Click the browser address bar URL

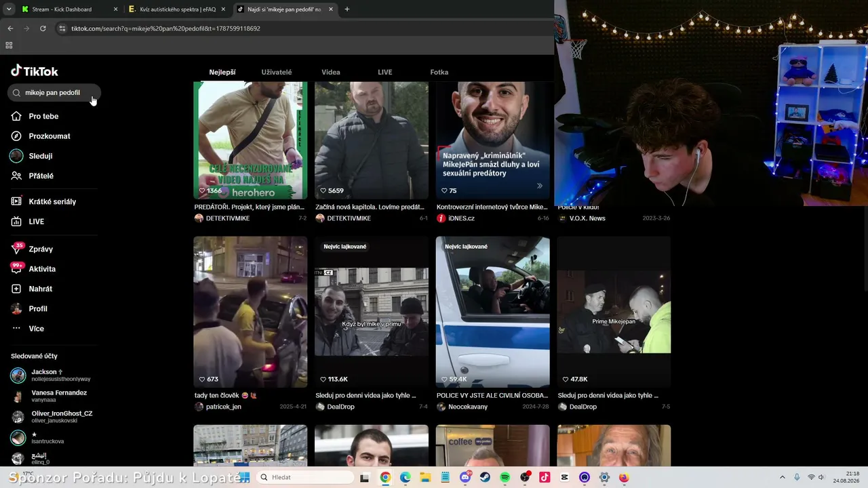tap(165, 28)
